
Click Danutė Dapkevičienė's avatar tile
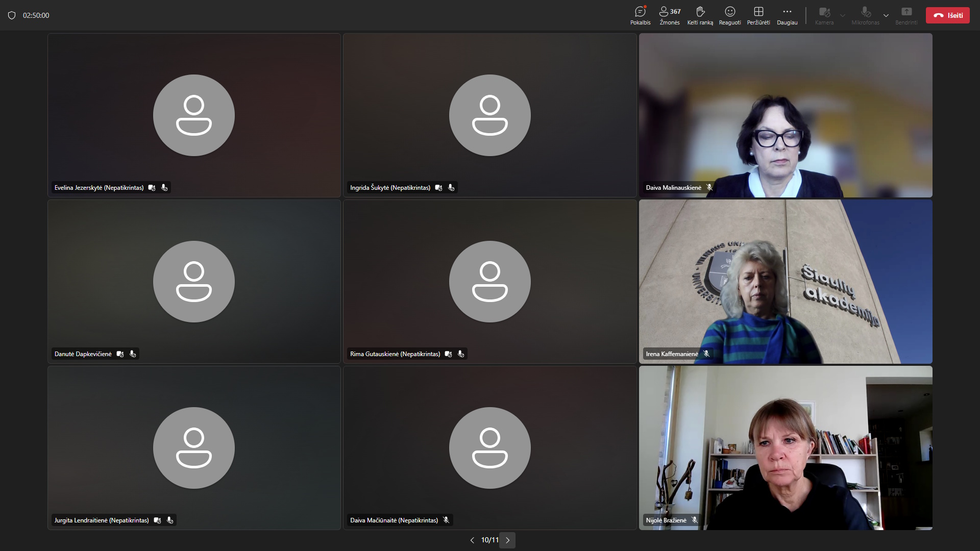tap(194, 281)
